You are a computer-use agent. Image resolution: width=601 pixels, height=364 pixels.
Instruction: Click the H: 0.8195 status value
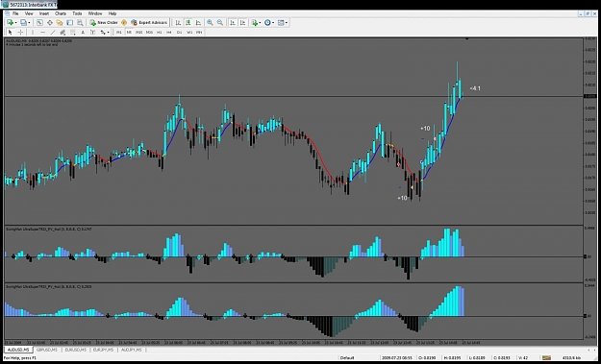coord(453,358)
